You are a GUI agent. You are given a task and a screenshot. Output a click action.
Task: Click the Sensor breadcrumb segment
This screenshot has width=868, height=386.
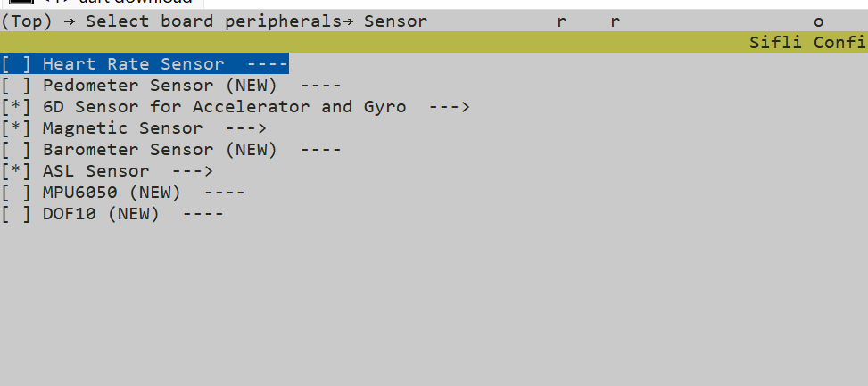click(395, 21)
